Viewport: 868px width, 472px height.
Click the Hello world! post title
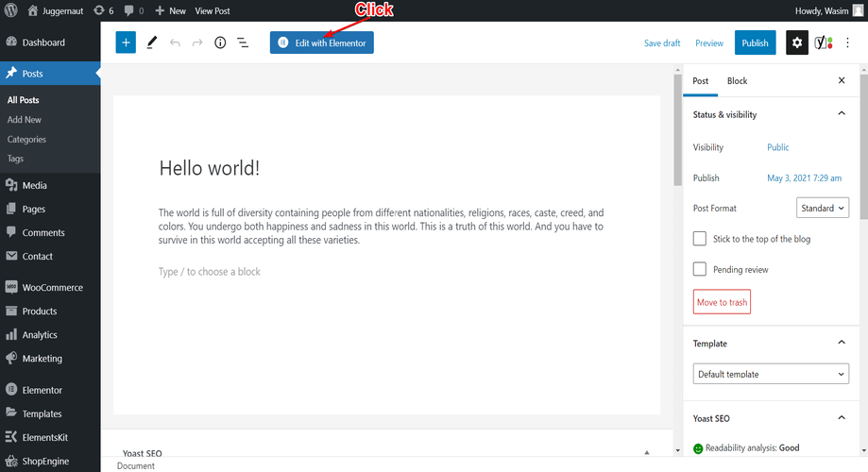click(210, 168)
